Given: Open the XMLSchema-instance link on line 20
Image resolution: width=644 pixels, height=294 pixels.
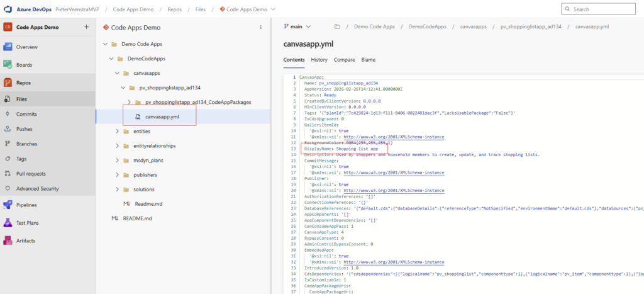Looking at the screenshot, I should (394, 190).
